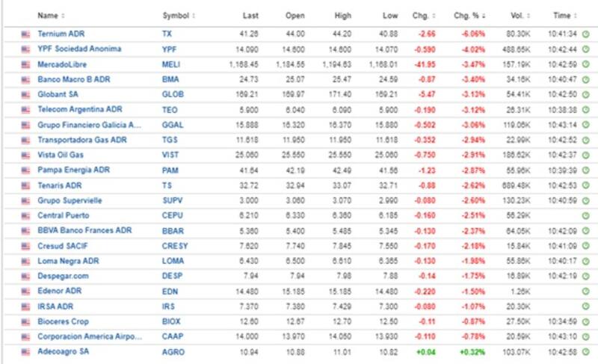This screenshot has height=364, width=598.
Task: Sort by the Symbol column header
Action: point(177,15)
